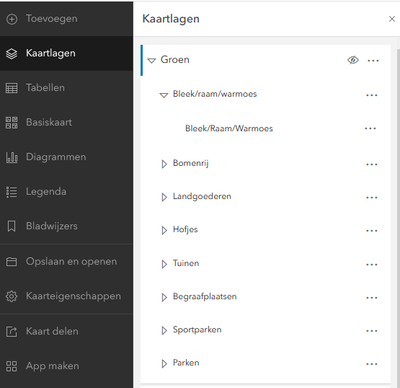Open Kaarteigenschappen gear icon
Viewport: 400px width, 388px height.
[12, 296]
